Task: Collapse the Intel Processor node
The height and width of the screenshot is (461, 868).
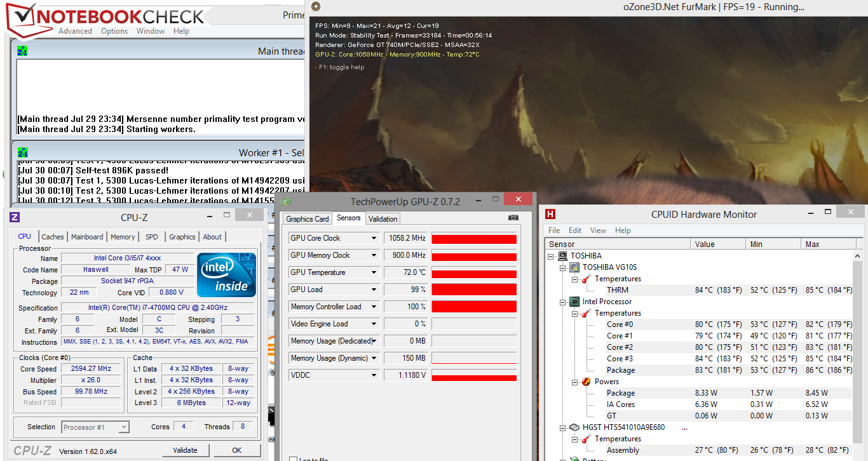Action: click(563, 302)
